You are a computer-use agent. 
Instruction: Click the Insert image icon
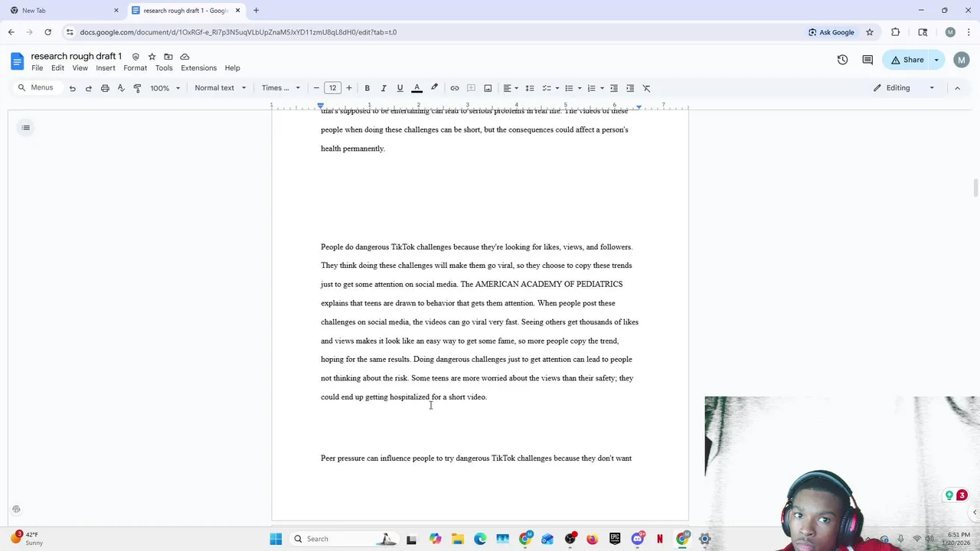click(x=488, y=88)
